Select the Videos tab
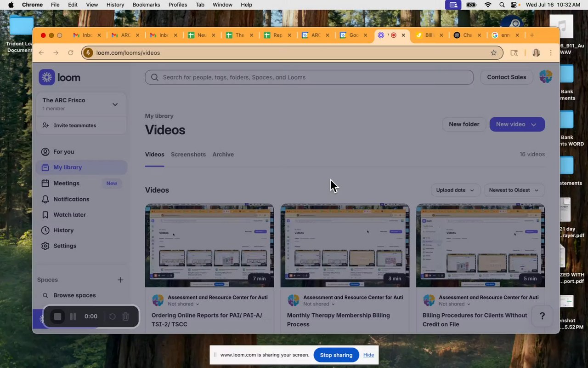This screenshot has height=368, width=588. tap(155, 155)
